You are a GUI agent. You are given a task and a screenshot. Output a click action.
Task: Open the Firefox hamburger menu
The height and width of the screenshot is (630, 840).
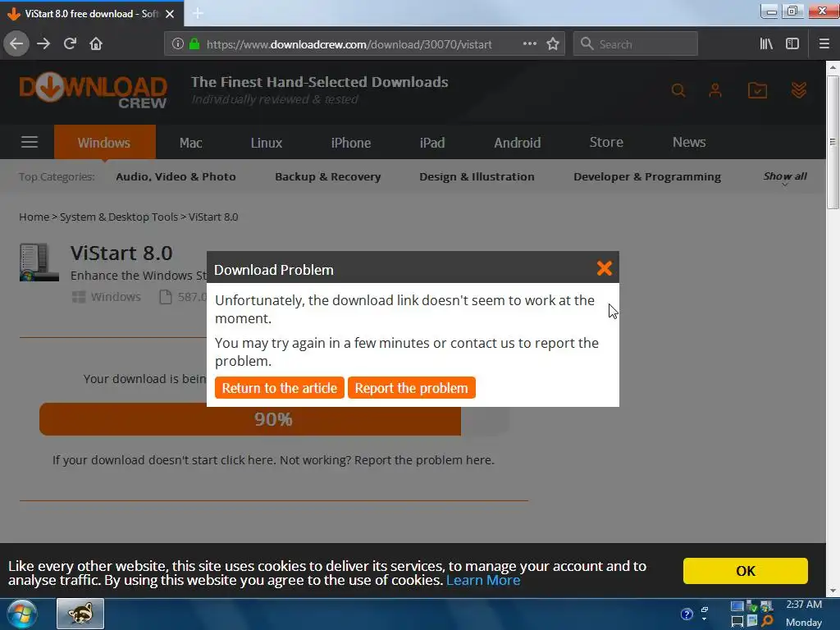point(824,44)
